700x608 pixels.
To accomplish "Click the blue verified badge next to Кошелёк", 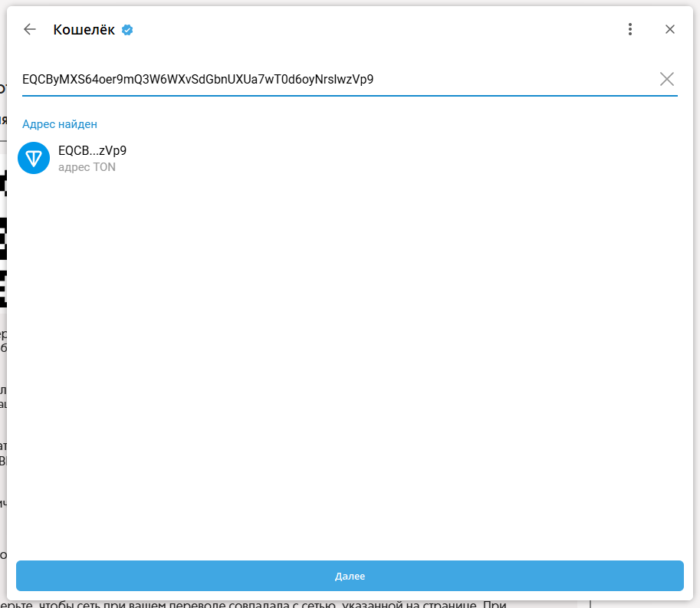I will [x=128, y=30].
